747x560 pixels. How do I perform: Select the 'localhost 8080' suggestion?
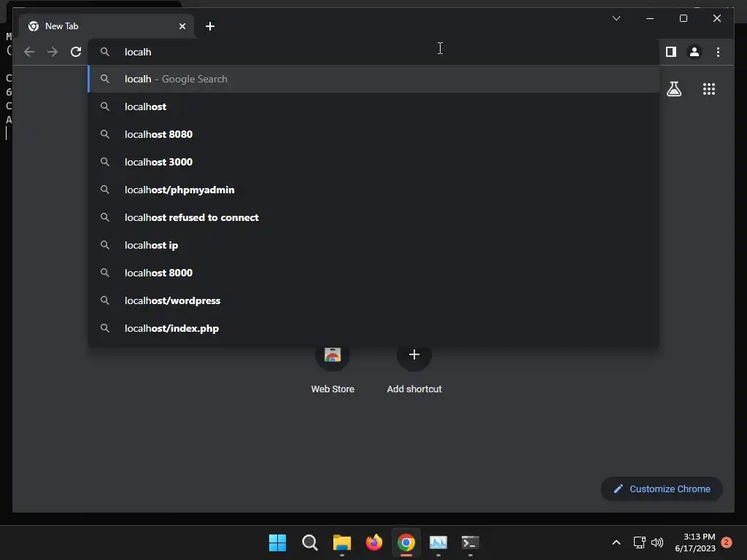[373, 134]
